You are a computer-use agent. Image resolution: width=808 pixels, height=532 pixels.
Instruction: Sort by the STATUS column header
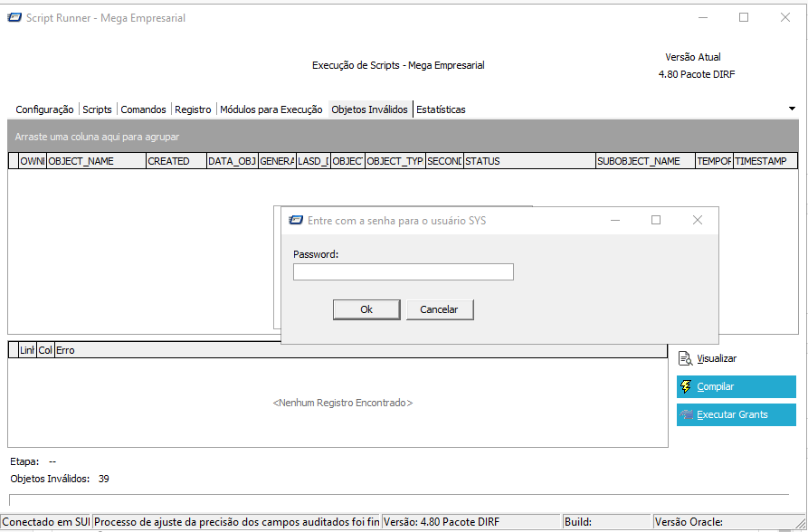[529, 161]
